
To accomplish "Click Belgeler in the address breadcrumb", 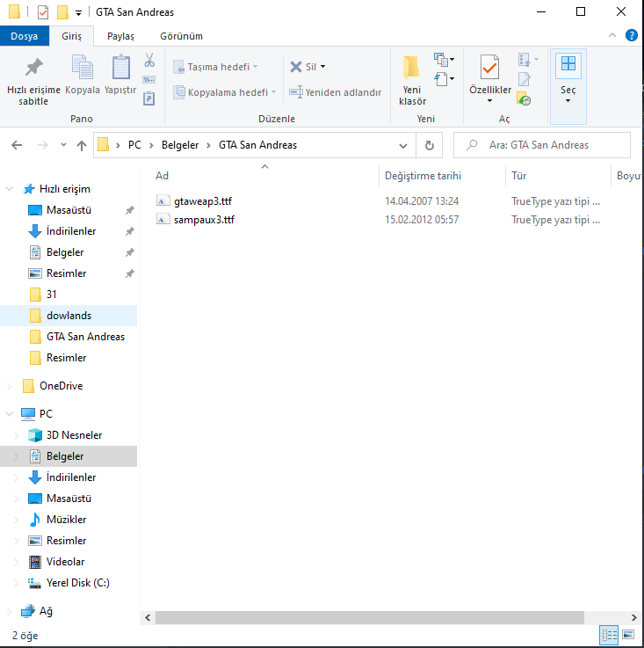I will tap(180, 145).
